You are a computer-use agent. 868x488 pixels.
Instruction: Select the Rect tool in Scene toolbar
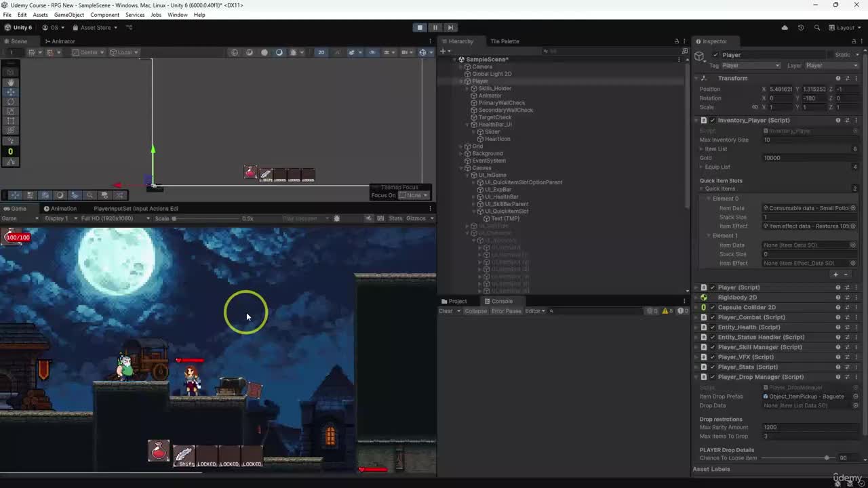pos(10,120)
